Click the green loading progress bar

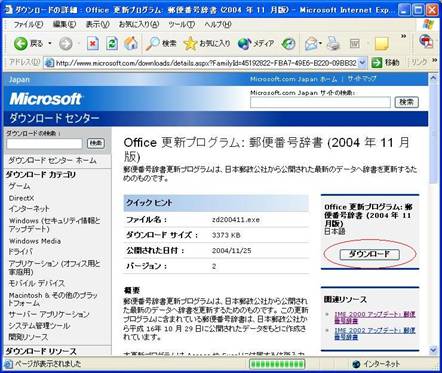tap(277, 364)
